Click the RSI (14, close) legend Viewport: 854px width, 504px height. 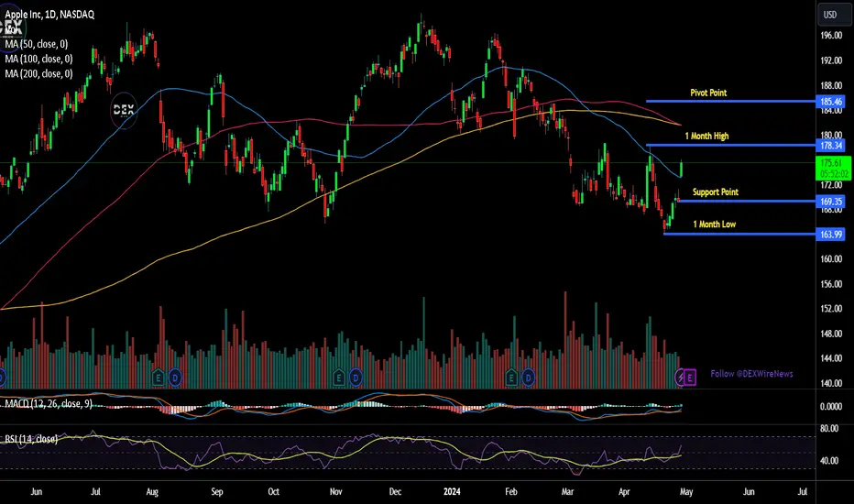[31, 439]
